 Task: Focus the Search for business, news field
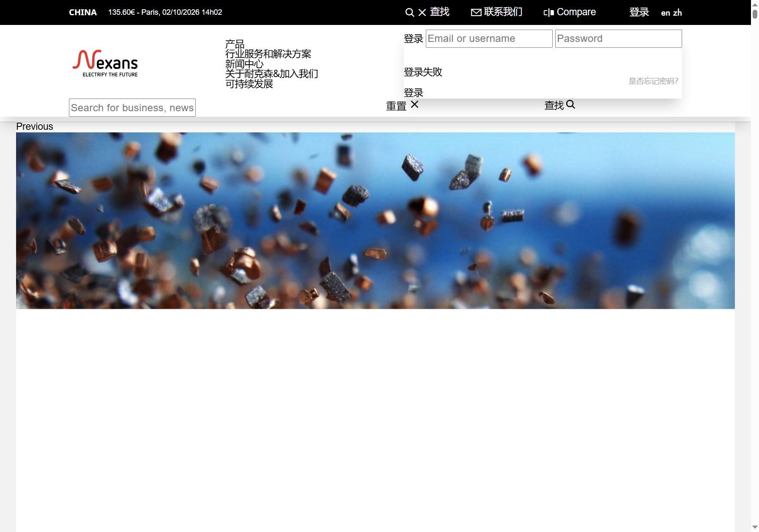(132, 107)
